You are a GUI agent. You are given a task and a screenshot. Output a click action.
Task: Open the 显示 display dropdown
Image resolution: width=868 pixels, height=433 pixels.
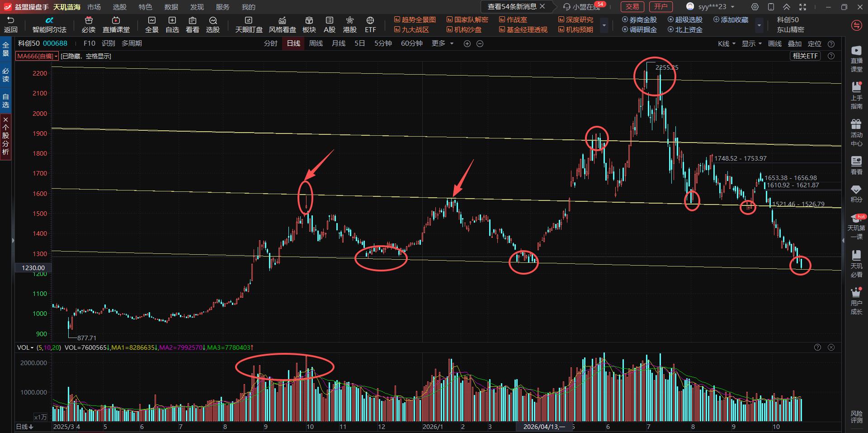(x=752, y=44)
